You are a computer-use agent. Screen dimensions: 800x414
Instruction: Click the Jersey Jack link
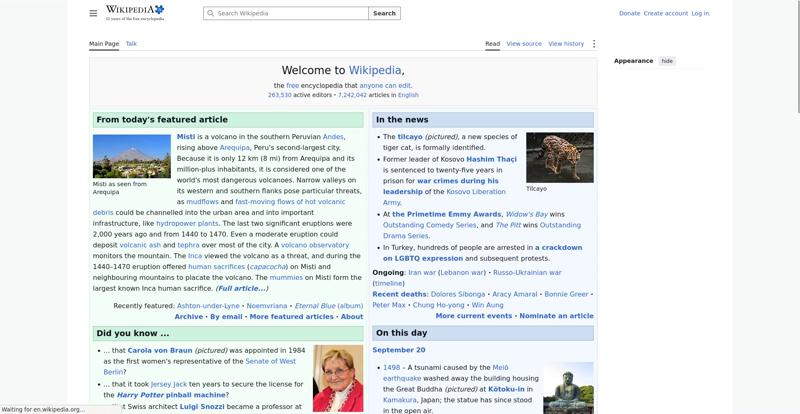click(169, 384)
